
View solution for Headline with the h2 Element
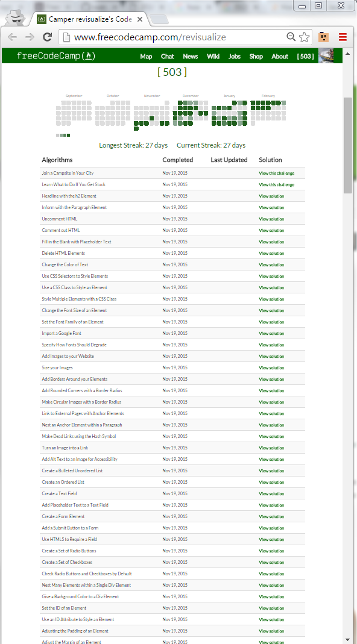point(271,196)
